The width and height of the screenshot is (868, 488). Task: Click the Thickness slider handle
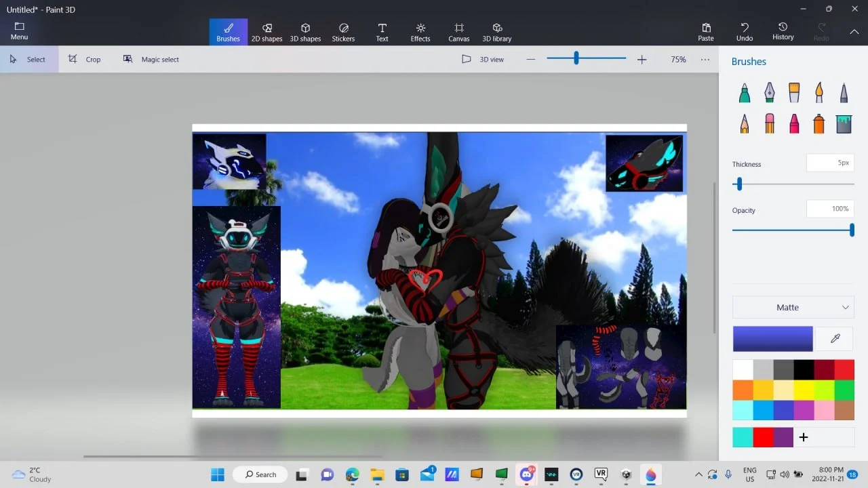coord(739,184)
